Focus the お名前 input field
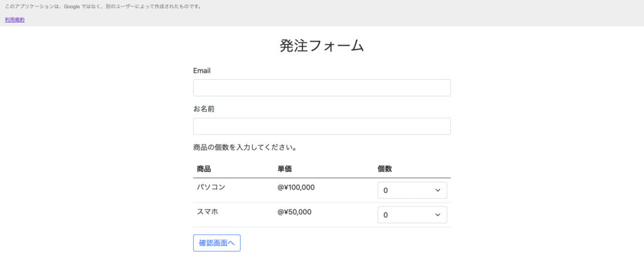Screen dimensions: 644x266 click(321, 126)
